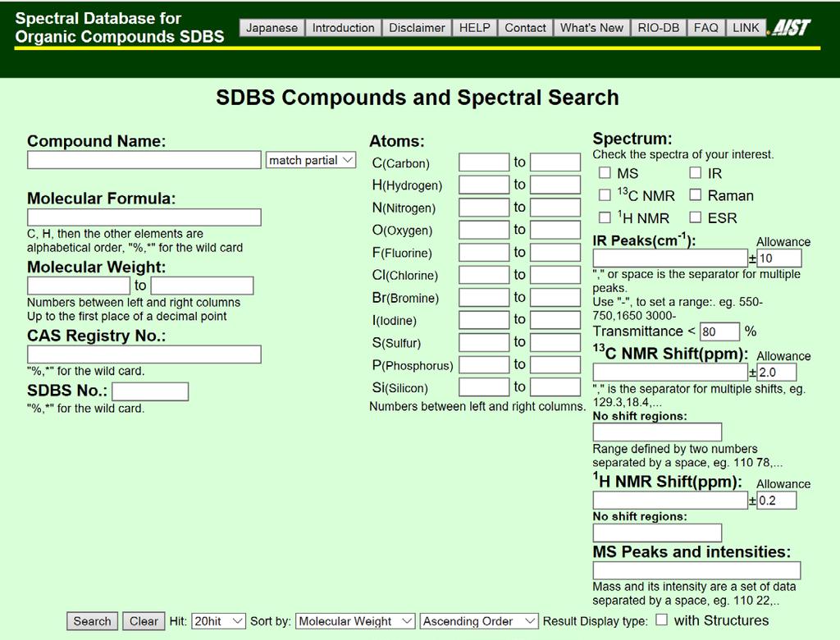Click the SDBS No. input box

click(150, 391)
